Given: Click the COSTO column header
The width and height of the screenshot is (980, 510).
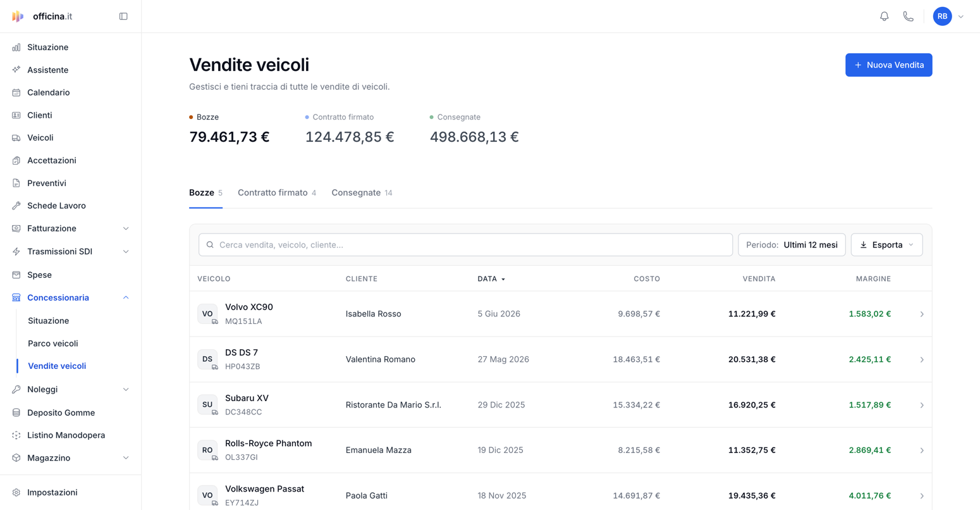Looking at the screenshot, I should tap(647, 279).
